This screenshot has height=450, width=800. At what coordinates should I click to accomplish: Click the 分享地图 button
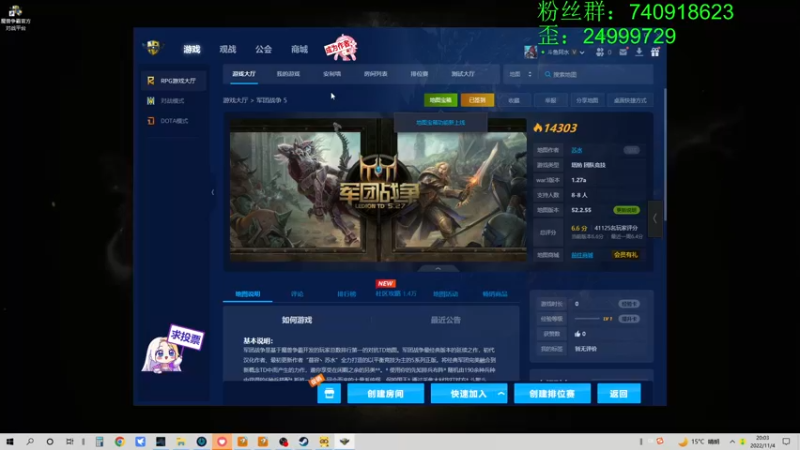point(587,101)
